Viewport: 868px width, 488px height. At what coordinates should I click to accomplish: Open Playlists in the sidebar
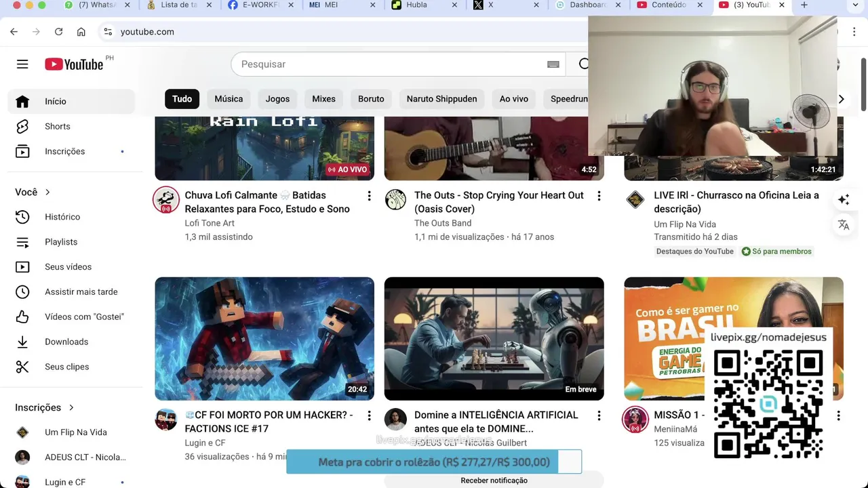[x=72, y=242]
